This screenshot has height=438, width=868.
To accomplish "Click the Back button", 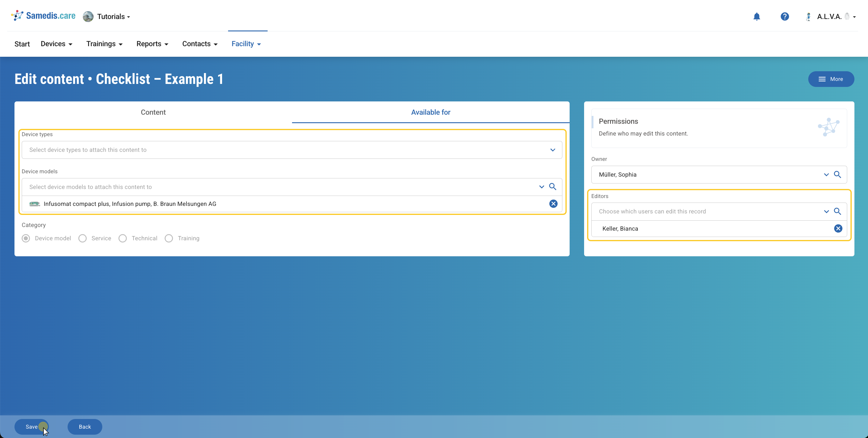I will click(x=84, y=427).
